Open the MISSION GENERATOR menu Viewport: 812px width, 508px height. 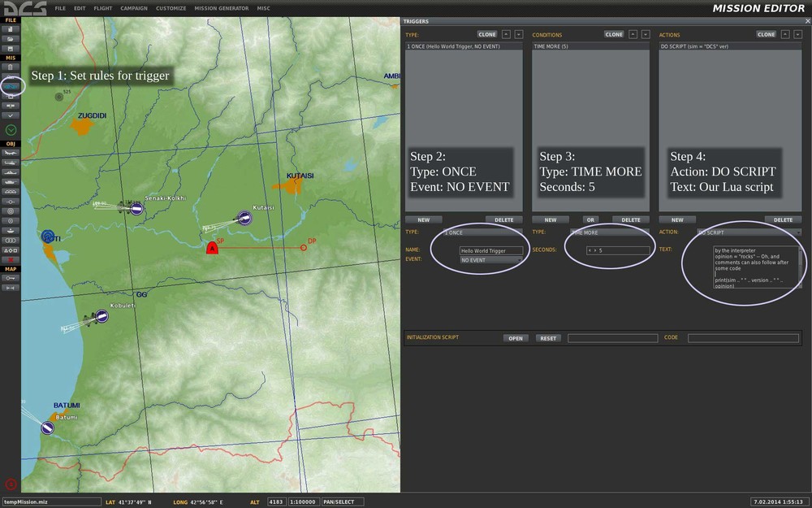coord(222,8)
